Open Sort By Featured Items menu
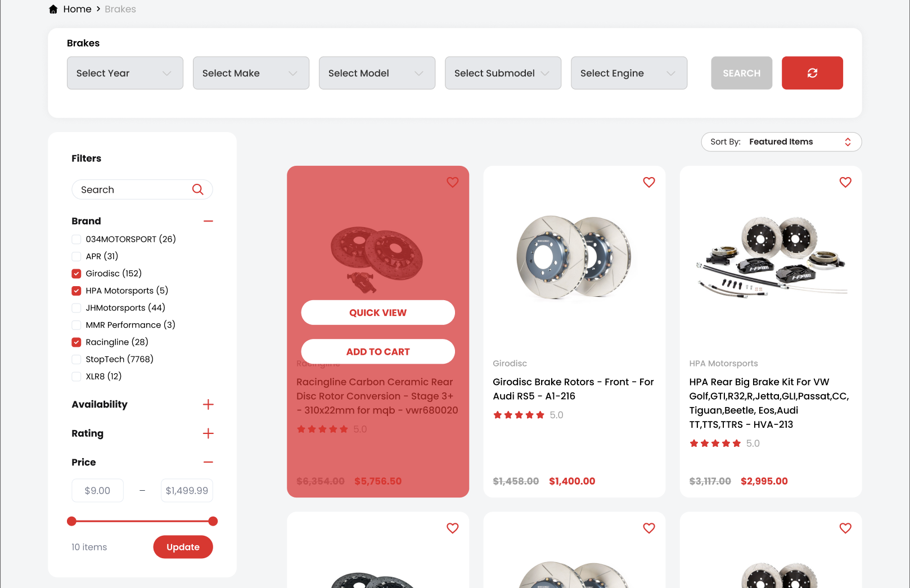910x588 pixels. click(x=781, y=142)
